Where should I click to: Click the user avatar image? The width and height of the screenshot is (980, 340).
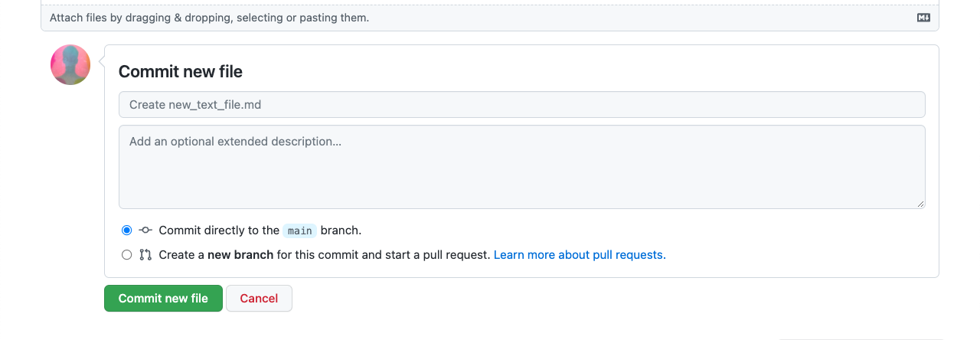[70, 65]
